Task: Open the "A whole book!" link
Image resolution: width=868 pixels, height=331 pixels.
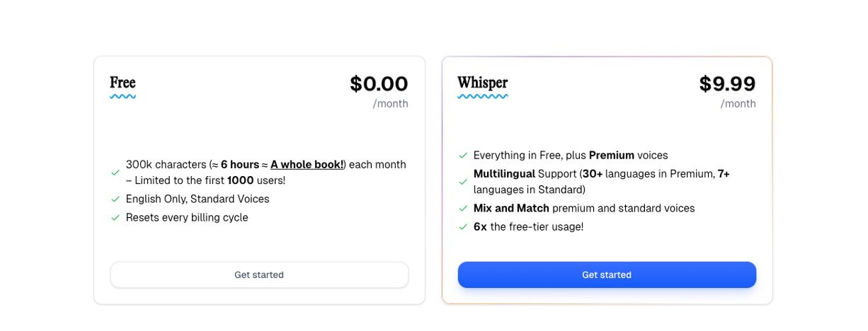Action: coord(307,165)
